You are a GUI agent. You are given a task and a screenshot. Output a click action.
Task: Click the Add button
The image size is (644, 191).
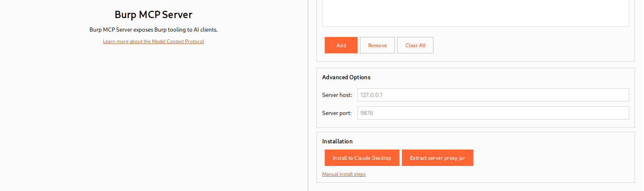341,45
